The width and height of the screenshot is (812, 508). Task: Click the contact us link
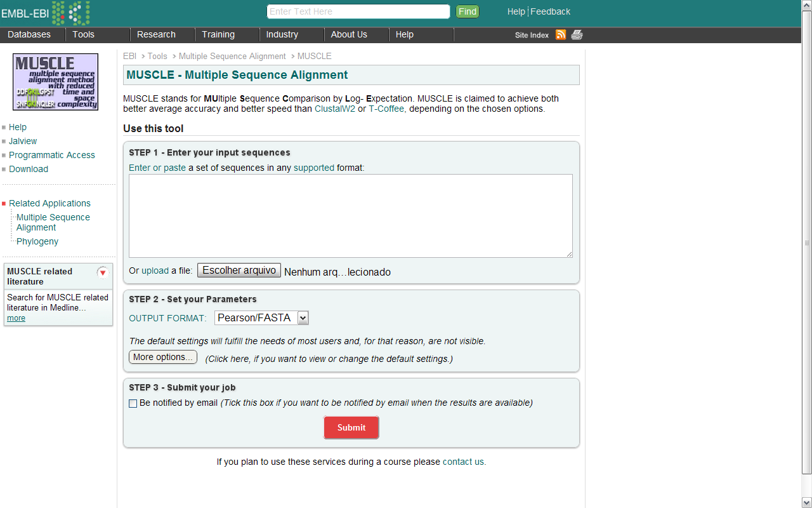click(463, 462)
